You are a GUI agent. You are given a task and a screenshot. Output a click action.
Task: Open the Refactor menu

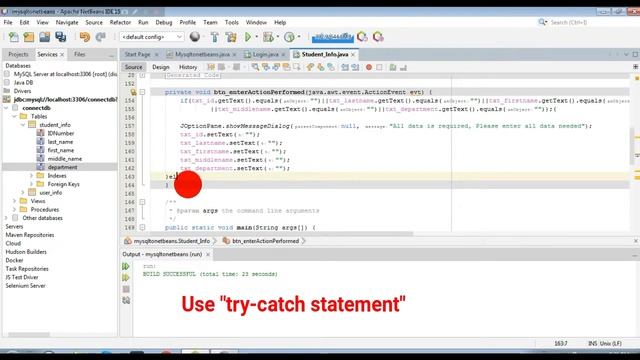pyautogui.click(x=120, y=22)
